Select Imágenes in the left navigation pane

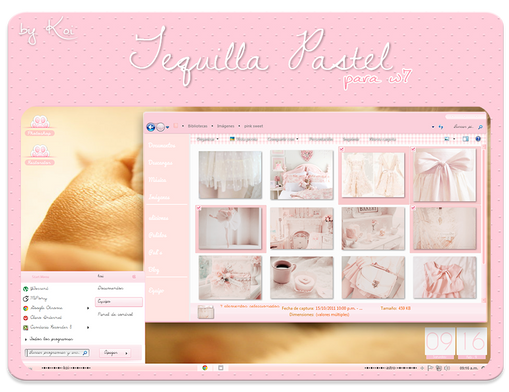(x=159, y=197)
